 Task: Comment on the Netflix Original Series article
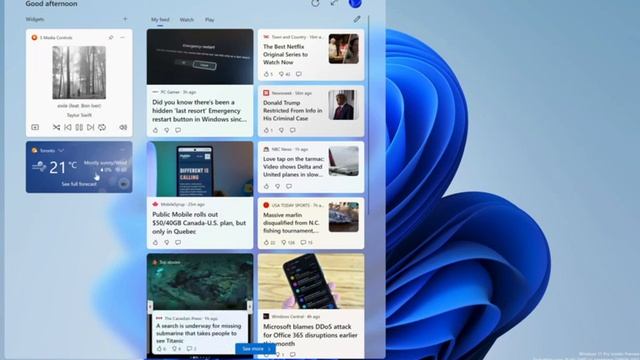(299, 74)
